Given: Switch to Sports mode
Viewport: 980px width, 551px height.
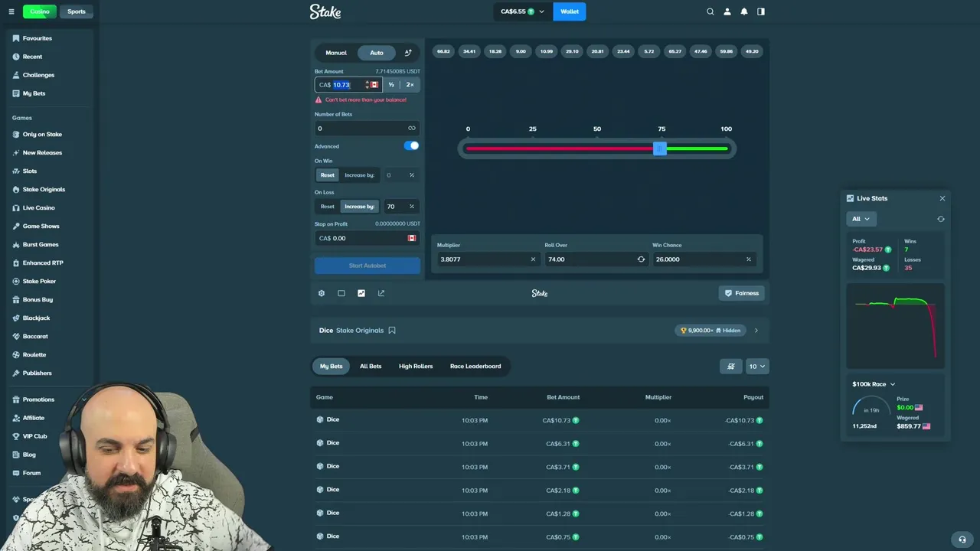Looking at the screenshot, I should pos(77,11).
